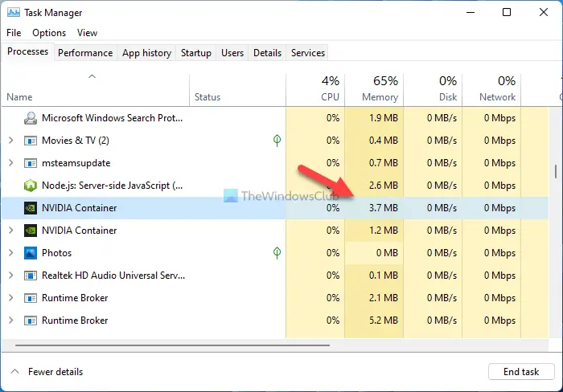Maximize the Task Manager window
Screen dimensions: 563x392
coord(507,12)
